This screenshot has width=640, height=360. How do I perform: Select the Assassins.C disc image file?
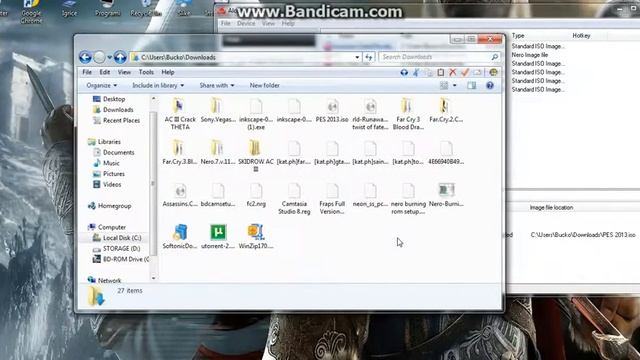[x=180, y=195]
